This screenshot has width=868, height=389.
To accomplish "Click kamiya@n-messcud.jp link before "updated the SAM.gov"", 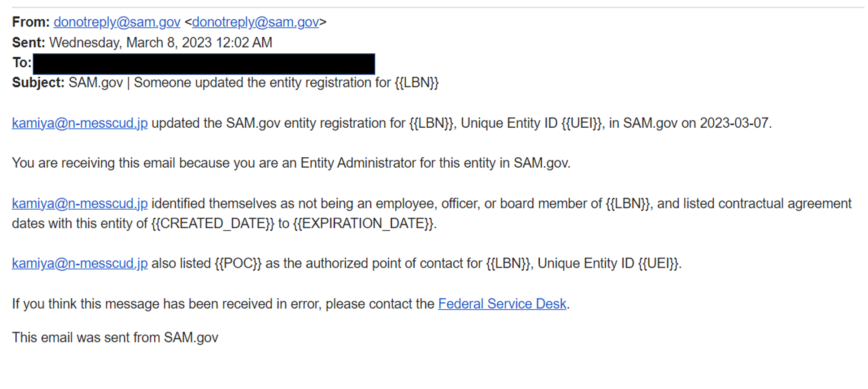I will tap(79, 123).
